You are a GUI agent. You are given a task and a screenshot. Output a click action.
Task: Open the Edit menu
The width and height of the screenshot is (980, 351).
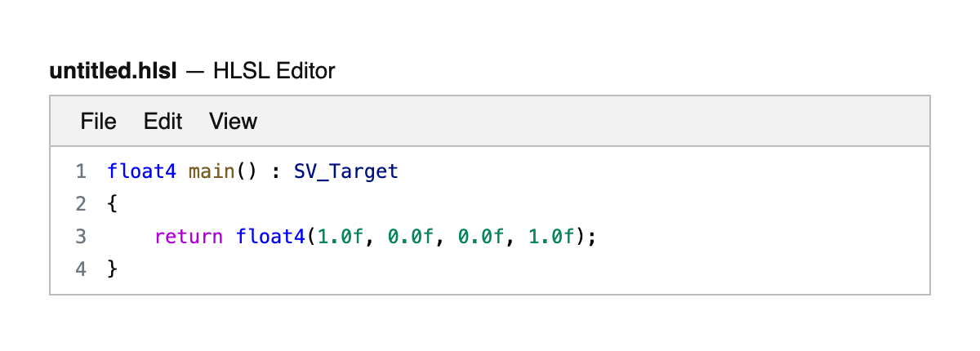coord(163,122)
